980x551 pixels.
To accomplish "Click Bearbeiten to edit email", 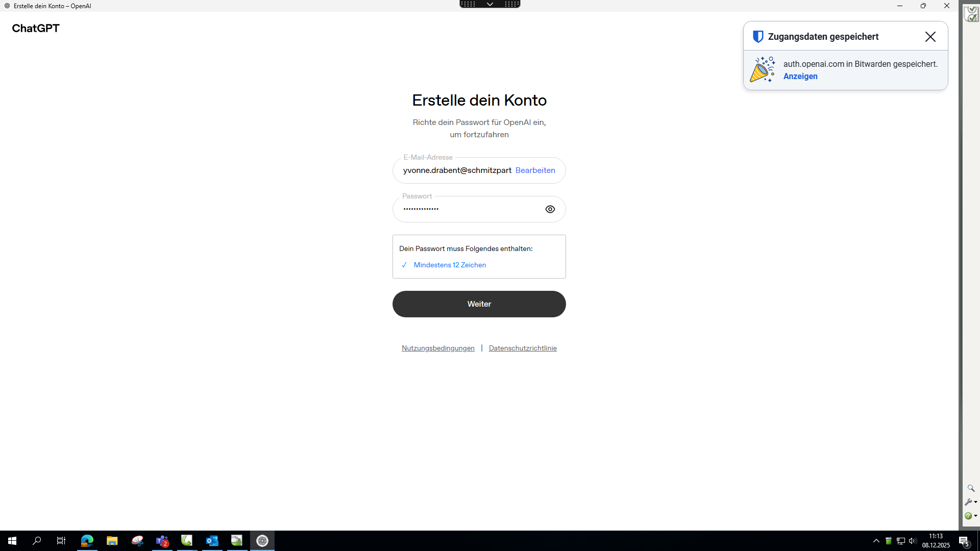I will tap(535, 170).
